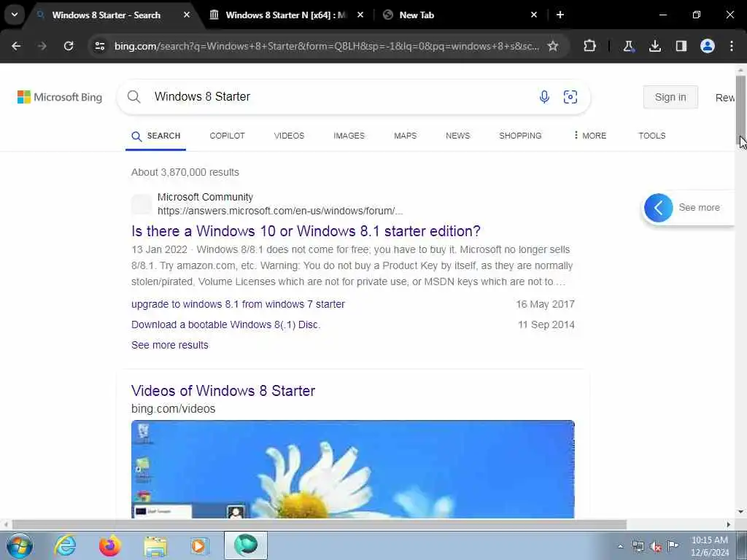Viewport: 747px width, 560px height.
Task: Open the answers.microsoft.com result URL
Action: click(x=280, y=211)
